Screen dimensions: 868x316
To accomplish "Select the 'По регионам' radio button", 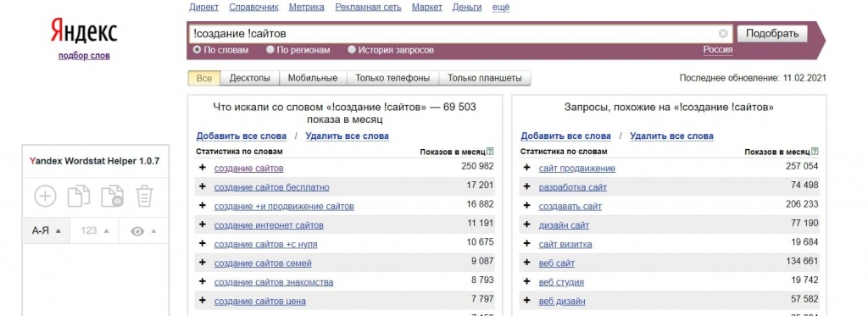I will pos(270,50).
